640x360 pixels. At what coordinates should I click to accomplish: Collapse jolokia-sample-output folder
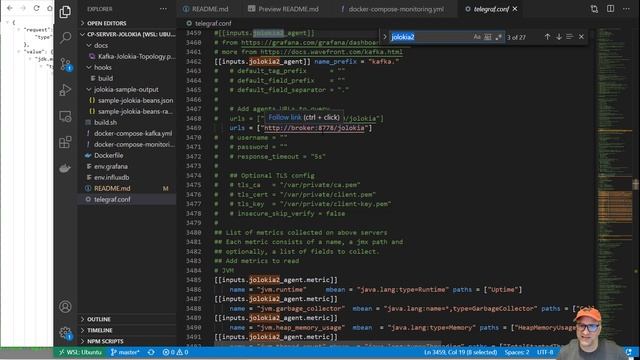(x=127, y=89)
